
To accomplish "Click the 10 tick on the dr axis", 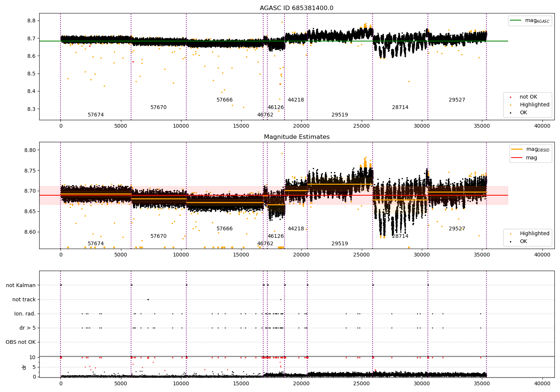I will click(x=32, y=357).
